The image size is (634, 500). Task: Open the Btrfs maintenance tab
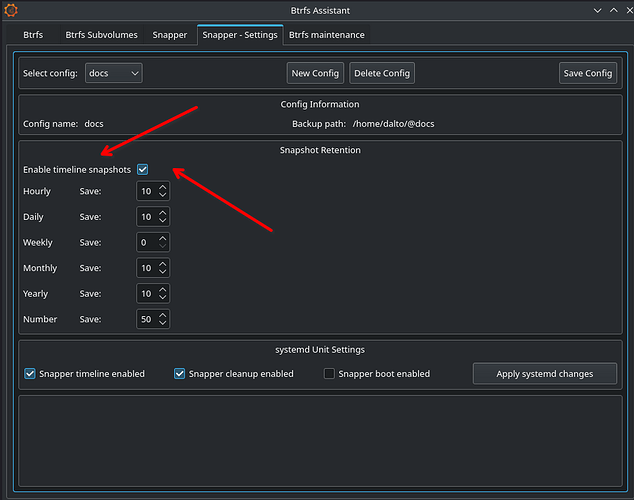tap(327, 35)
